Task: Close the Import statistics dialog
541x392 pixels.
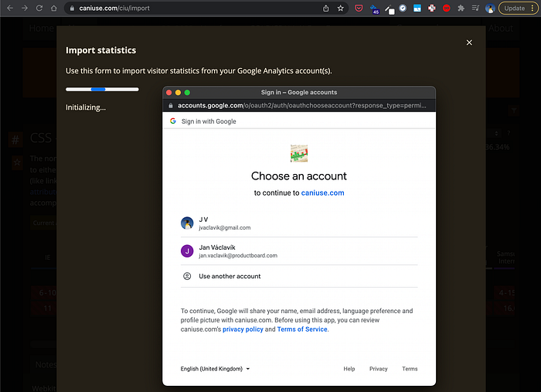Action: click(x=469, y=43)
